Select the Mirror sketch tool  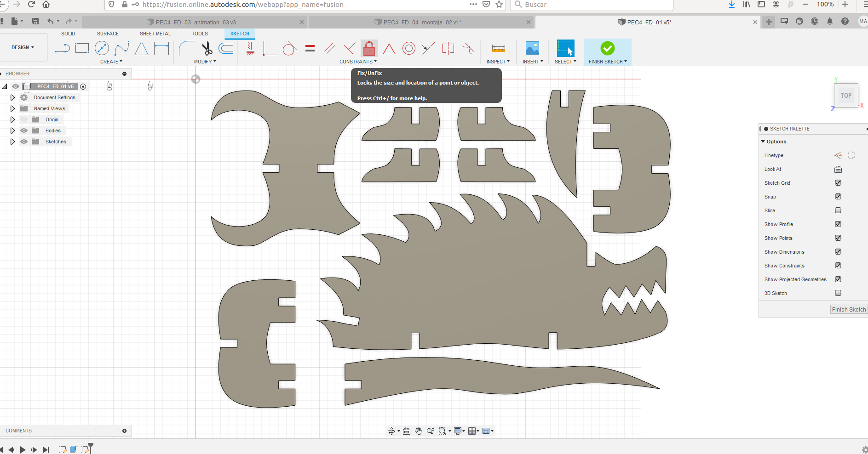(142, 48)
